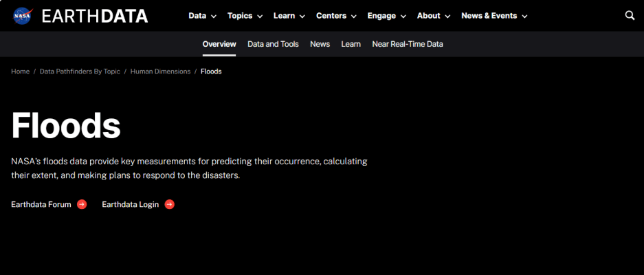This screenshot has height=275, width=644.
Task: Click the EARTHDATA wordmark
Action: click(x=94, y=16)
